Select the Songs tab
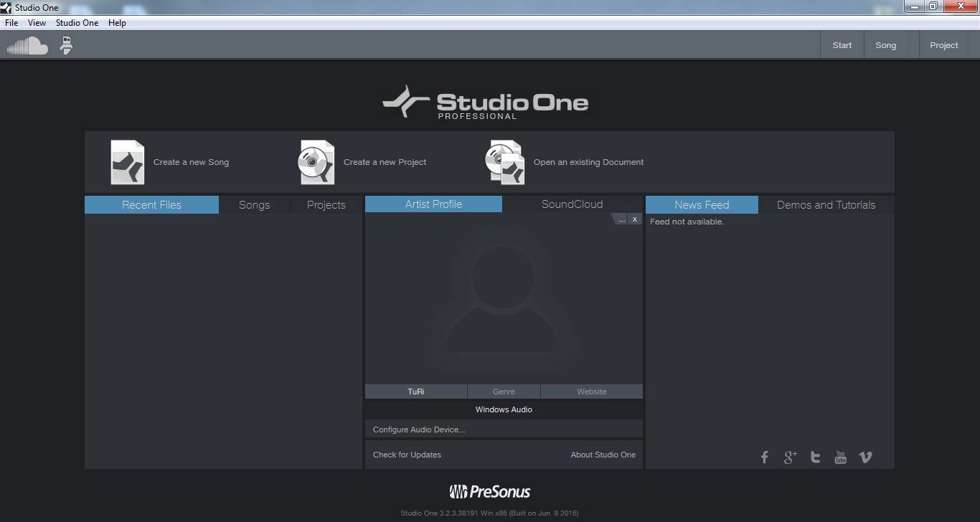980x522 pixels. (255, 205)
